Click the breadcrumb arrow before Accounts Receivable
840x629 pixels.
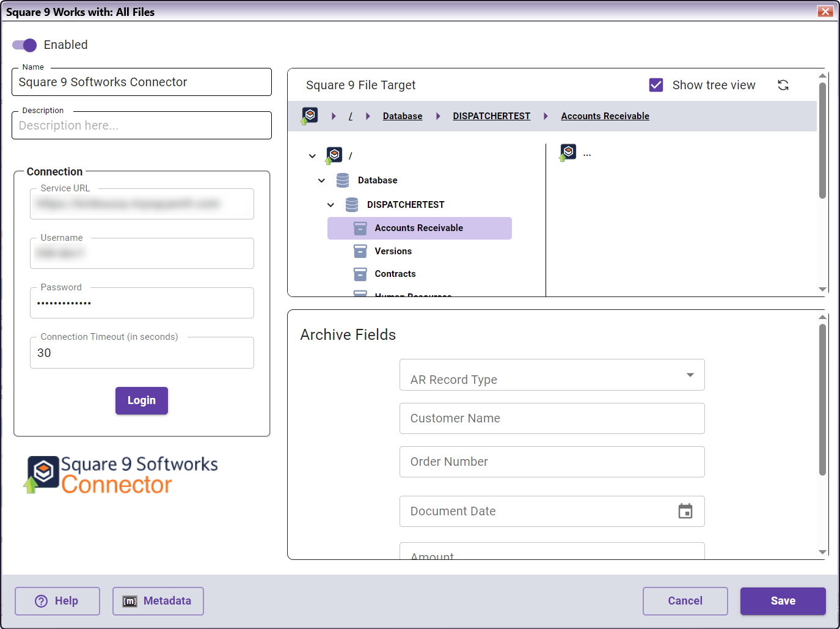click(x=546, y=116)
